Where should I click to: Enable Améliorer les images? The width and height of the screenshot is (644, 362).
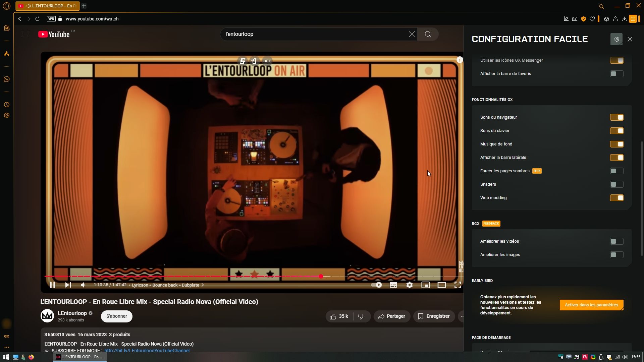pyautogui.click(x=616, y=255)
